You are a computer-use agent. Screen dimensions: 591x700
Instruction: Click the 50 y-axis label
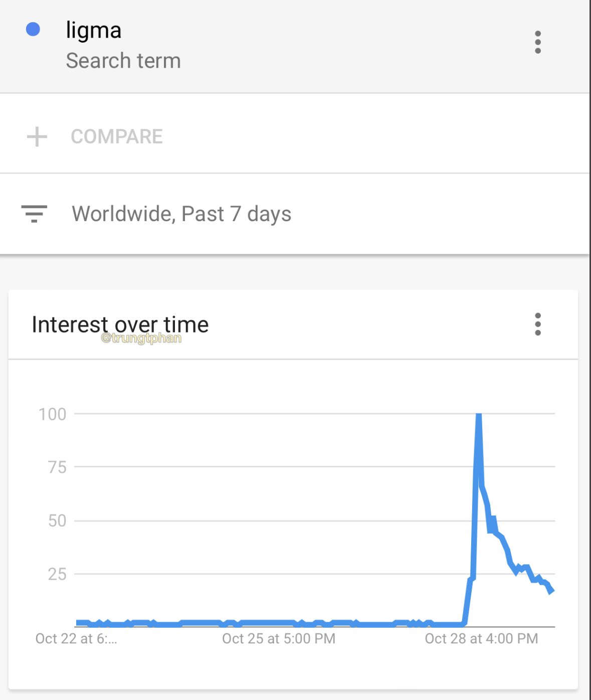click(57, 520)
